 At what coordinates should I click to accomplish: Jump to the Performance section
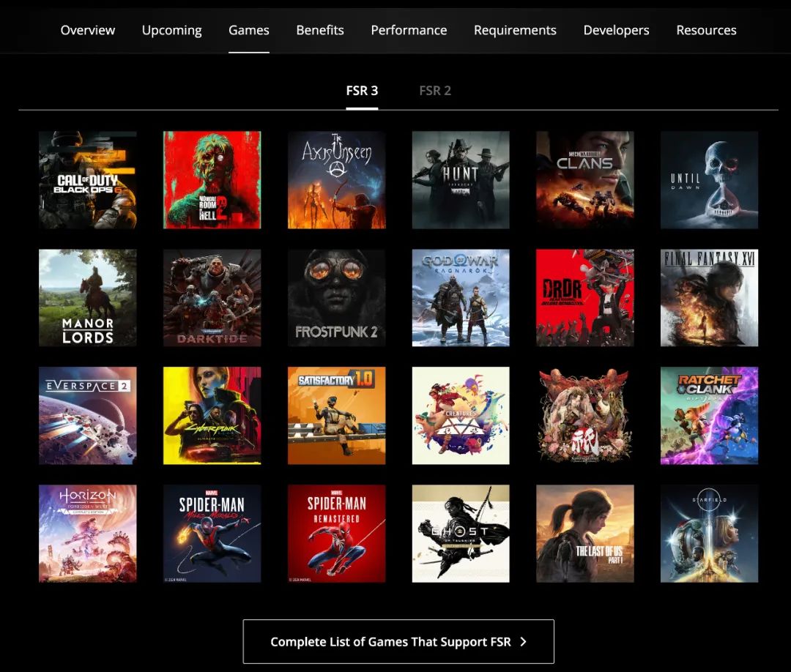click(409, 30)
